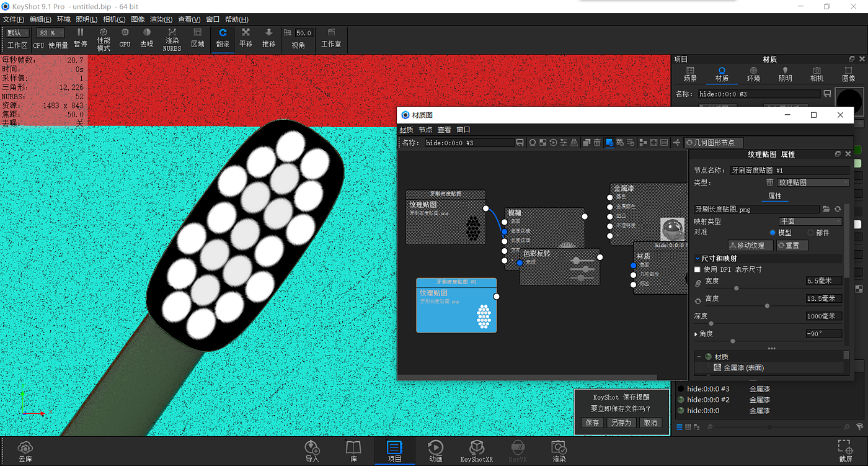Save material to library in graph toolbar

[520, 143]
